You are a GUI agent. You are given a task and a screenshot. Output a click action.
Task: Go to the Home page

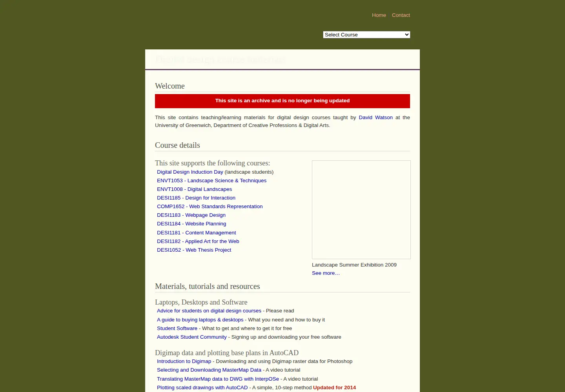tap(379, 15)
